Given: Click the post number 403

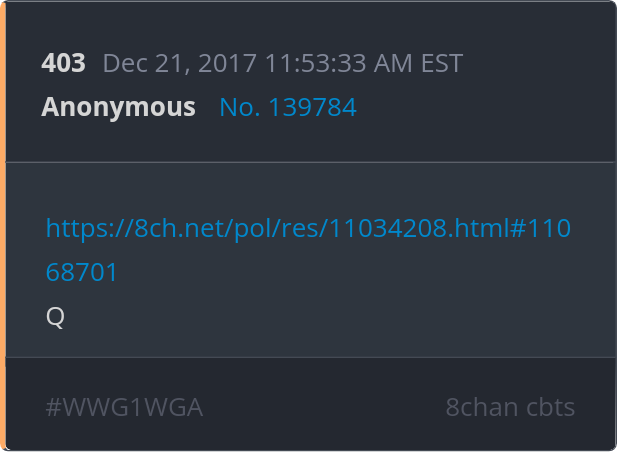Looking at the screenshot, I should point(63,63).
